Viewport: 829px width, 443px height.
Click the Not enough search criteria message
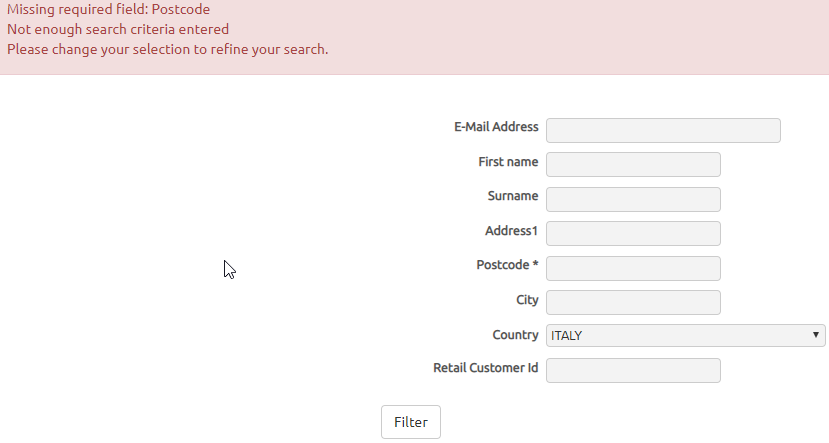point(118,29)
